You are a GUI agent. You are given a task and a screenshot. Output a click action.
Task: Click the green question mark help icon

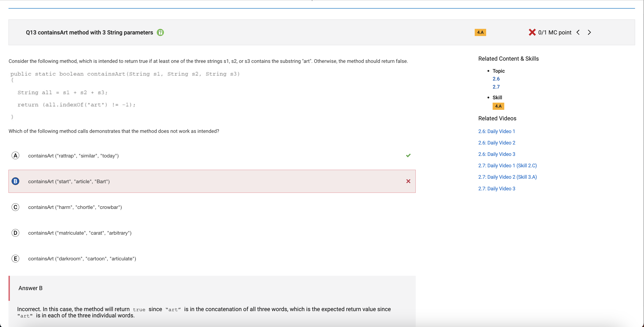[x=160, y=32]
